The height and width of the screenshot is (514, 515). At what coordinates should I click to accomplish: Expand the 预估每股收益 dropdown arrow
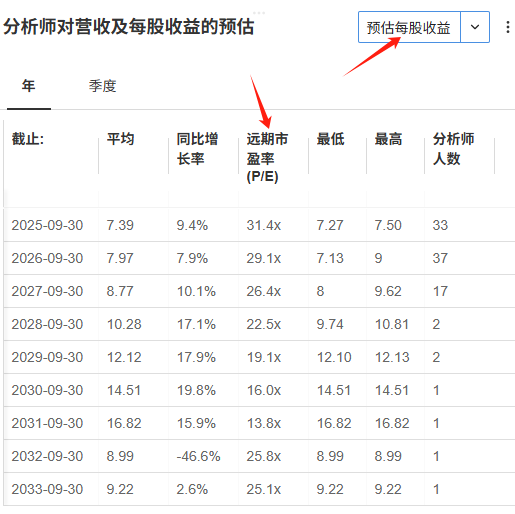[x=475, y=27]
